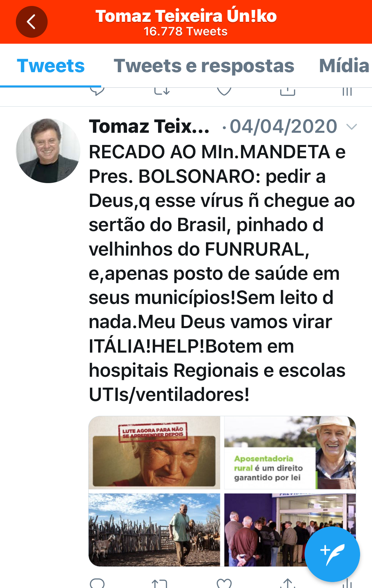The image size is (372, 588).
Task: Like the tweet dated 04/04/2020
Action: pos(224,583)
